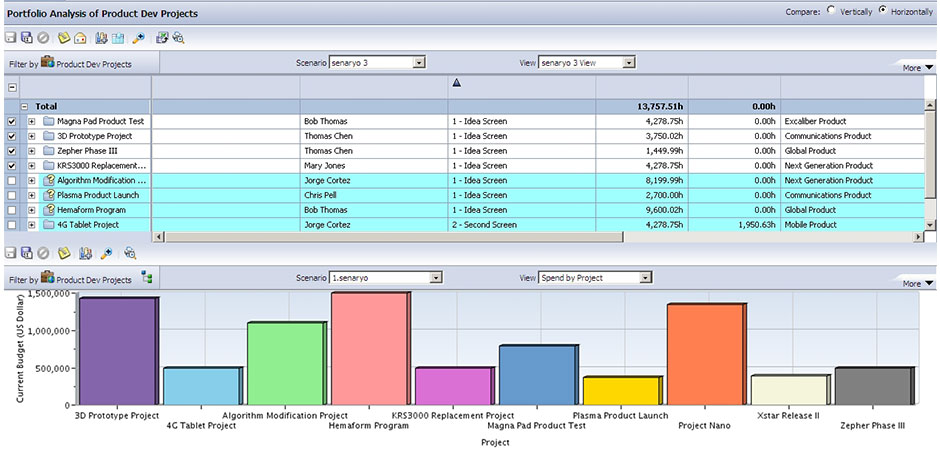Expand the 3D Prototype Project row
The image size is (940, 450).
coord(32,136)
